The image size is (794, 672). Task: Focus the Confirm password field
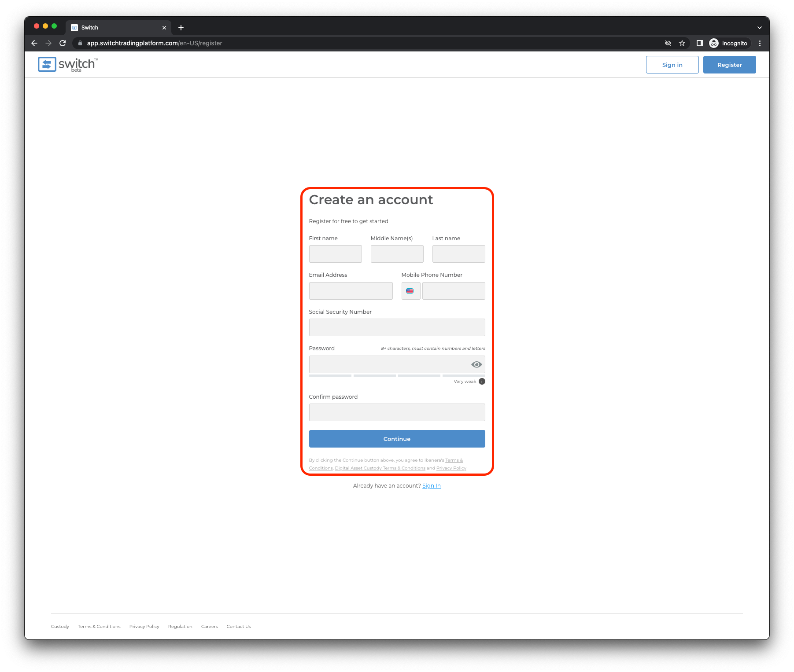click(x=397, y=412)
